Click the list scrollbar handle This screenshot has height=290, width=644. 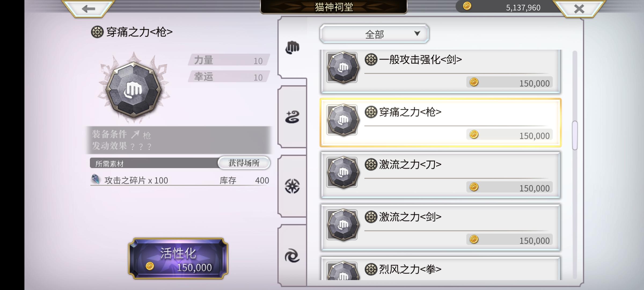[x=575, y=135]
